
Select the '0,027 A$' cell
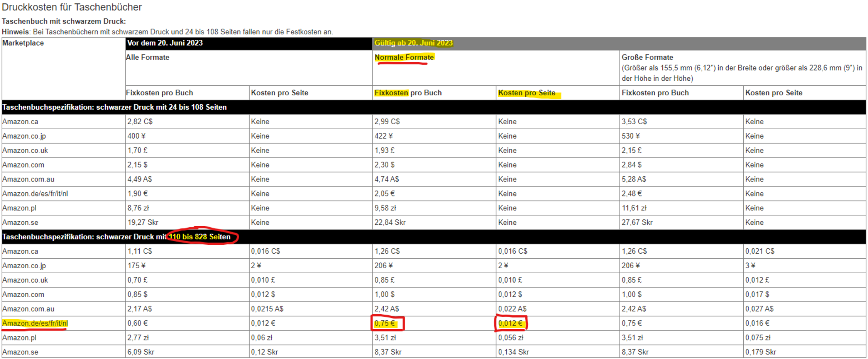point(805,309)
